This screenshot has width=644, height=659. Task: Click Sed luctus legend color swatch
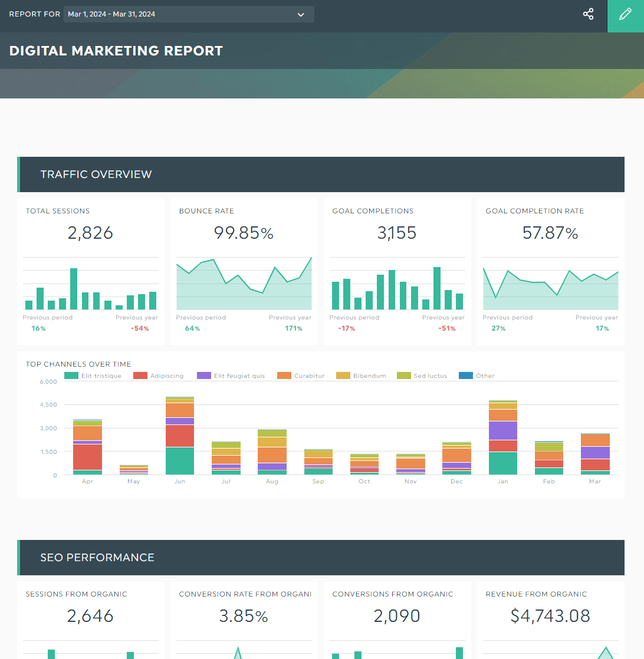coord(404,375)
